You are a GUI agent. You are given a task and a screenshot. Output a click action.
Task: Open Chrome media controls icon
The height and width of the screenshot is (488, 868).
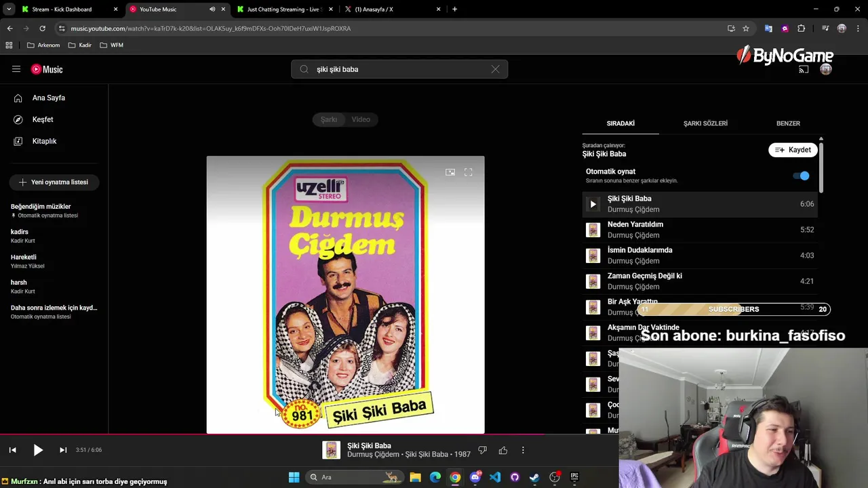click(x=825, y=28)
